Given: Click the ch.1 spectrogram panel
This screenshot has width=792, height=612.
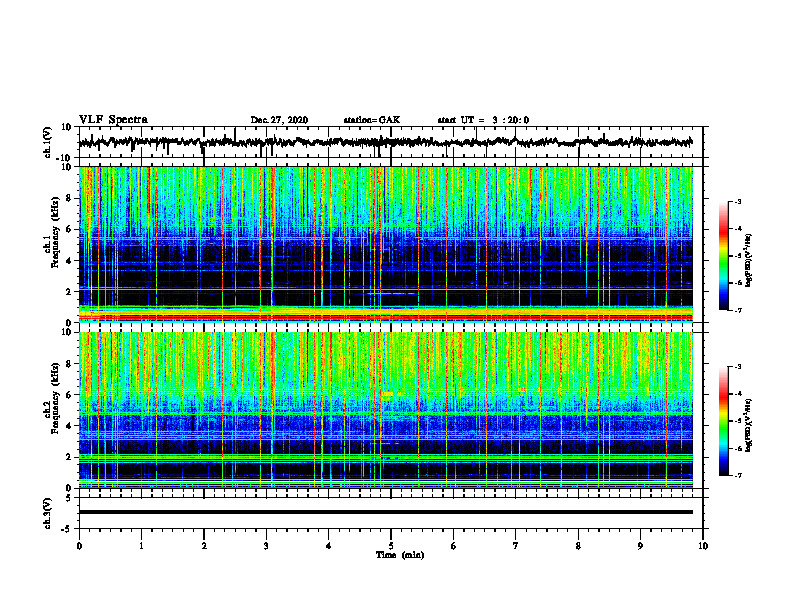Looking at the screenshot, I should point(385,244).
